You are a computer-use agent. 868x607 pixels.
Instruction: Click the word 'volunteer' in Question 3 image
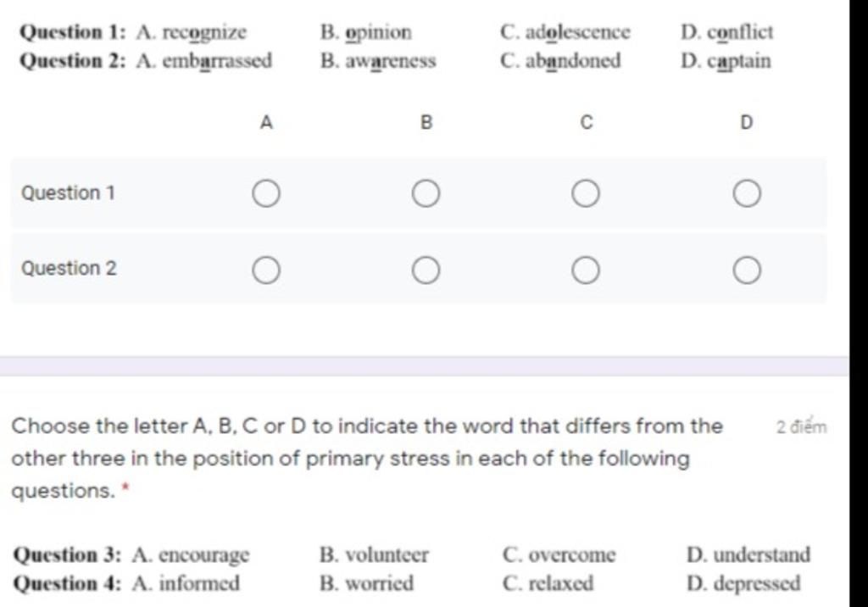(x=387, y=554)
